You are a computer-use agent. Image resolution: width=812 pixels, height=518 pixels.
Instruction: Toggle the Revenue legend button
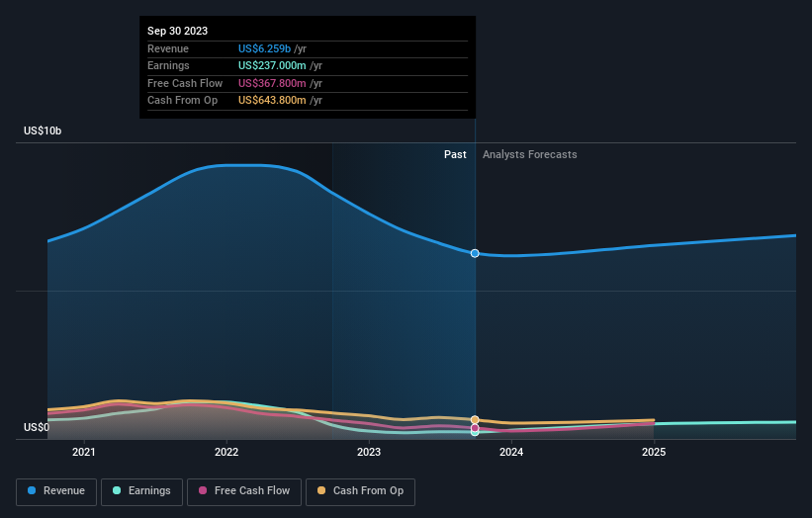pyautogui.click(x=56, y=491)
